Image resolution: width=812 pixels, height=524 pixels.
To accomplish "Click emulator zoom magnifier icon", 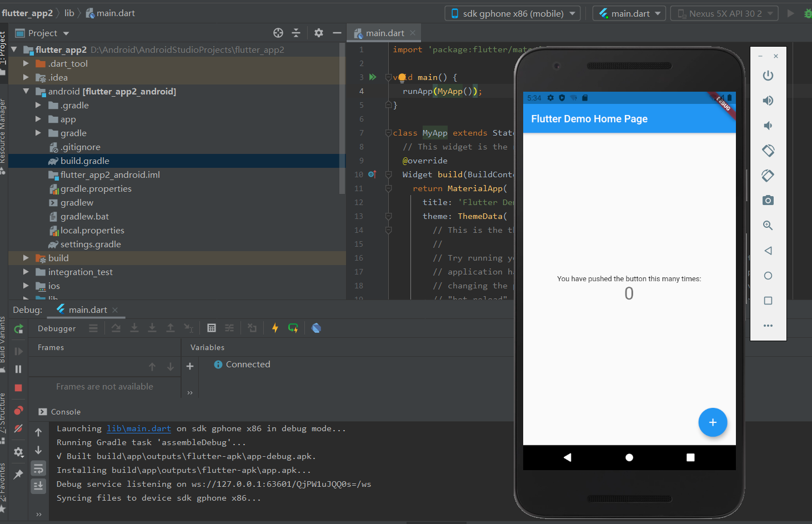I will point(768,226).
